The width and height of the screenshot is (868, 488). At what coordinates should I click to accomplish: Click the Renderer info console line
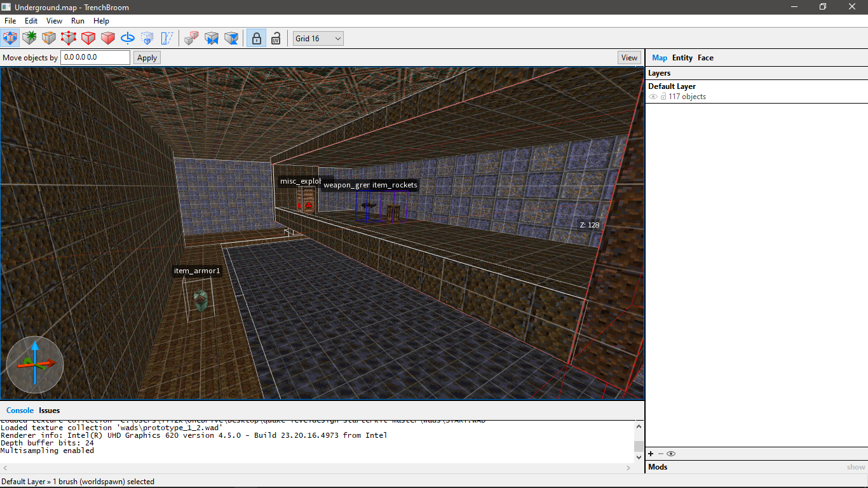[193, 435]
